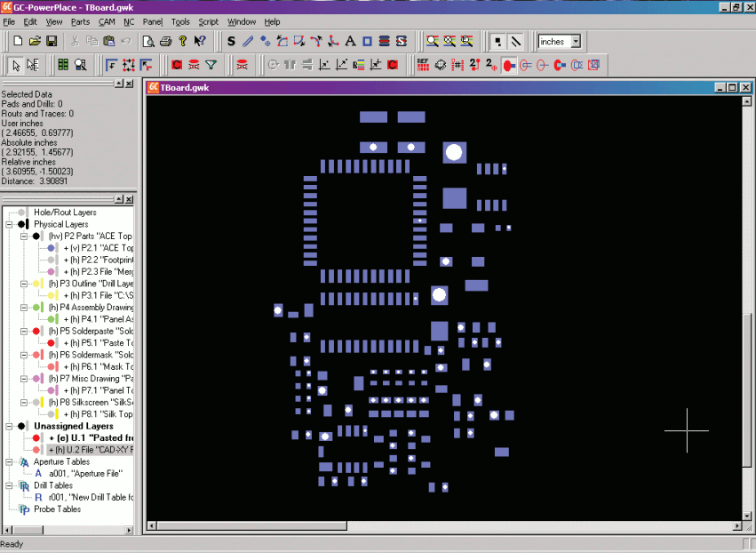Close the Selected Data panel
The height and width of the screenshot is (553, 756).
point(129,84)
